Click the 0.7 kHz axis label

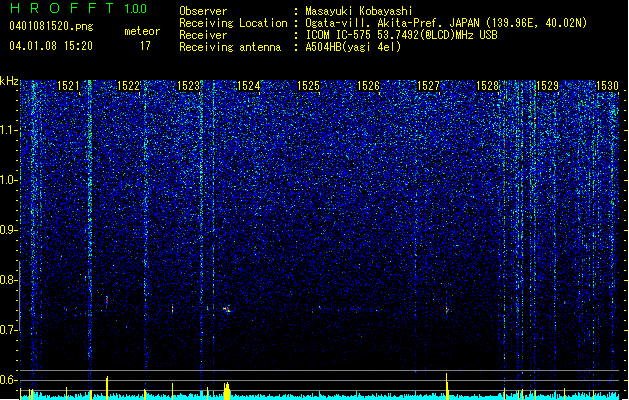9,330
